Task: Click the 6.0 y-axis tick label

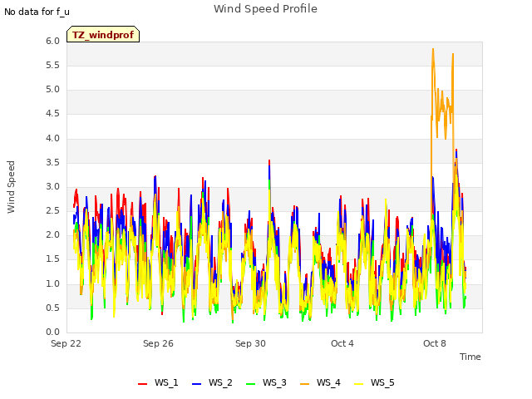Action: point(52,41)
